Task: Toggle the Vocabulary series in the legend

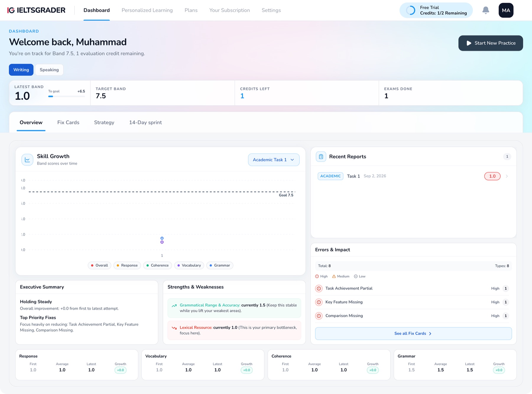Action: tap(189, 265)
